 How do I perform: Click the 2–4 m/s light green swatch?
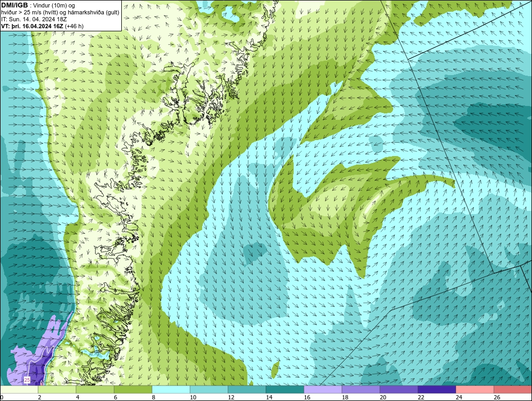click(x=57, y=389)
